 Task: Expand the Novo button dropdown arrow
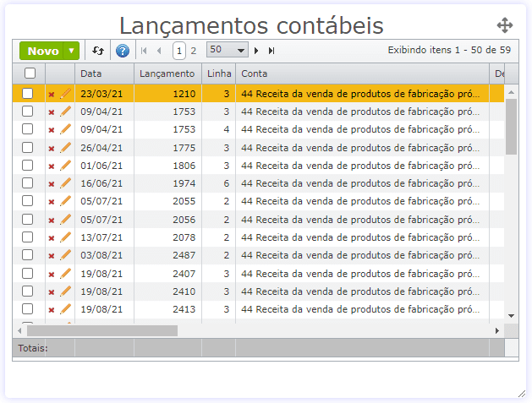coord(73,51)
